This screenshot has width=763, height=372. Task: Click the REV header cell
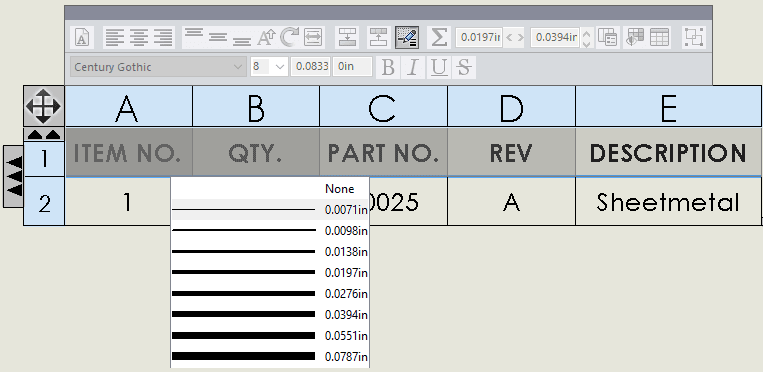pos(511,152)
